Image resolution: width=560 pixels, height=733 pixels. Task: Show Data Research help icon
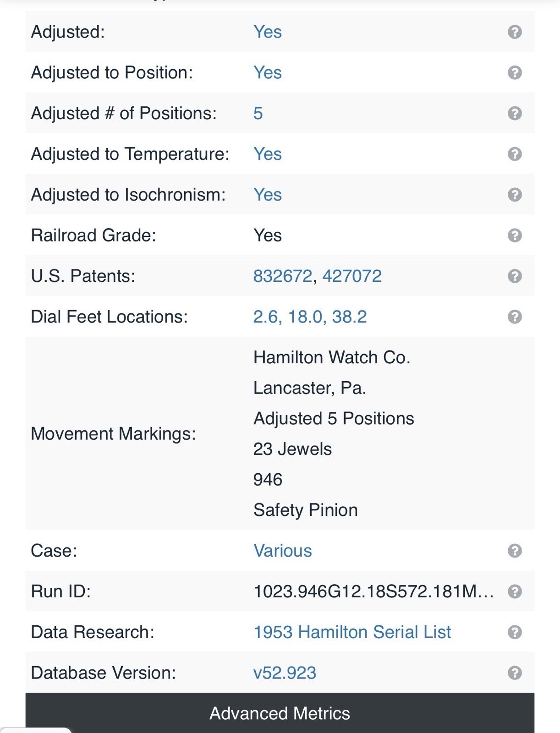coord(515,632)
